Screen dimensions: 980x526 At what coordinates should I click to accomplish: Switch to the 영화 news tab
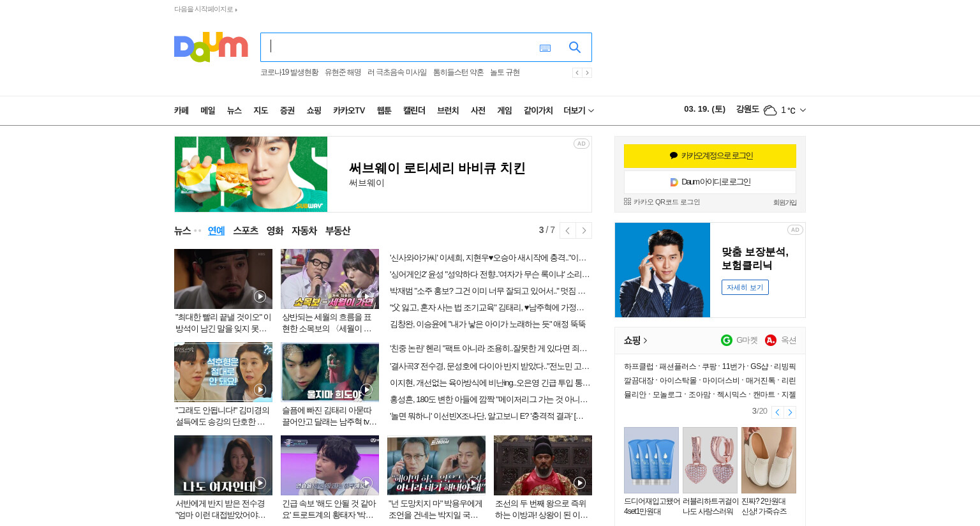275,230
